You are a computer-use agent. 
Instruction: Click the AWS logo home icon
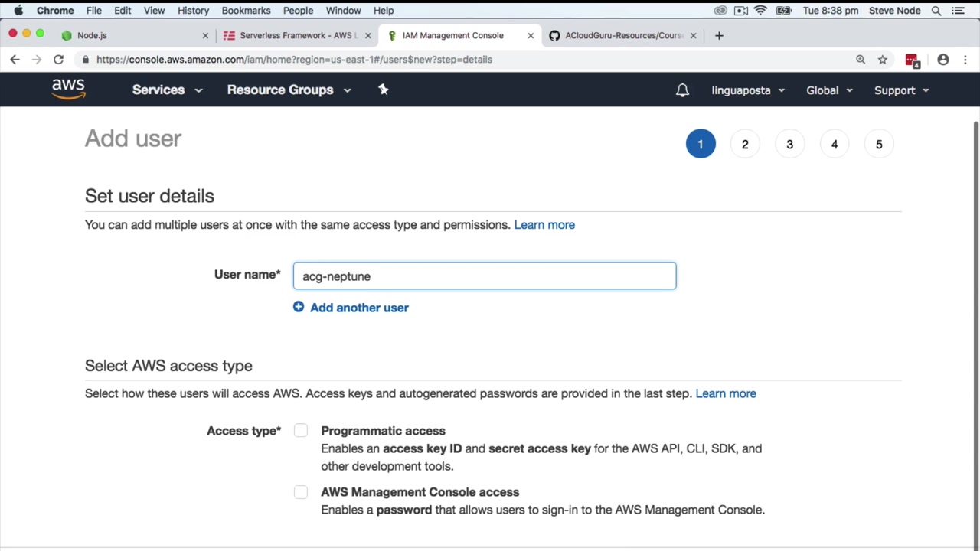click(68, 90)
